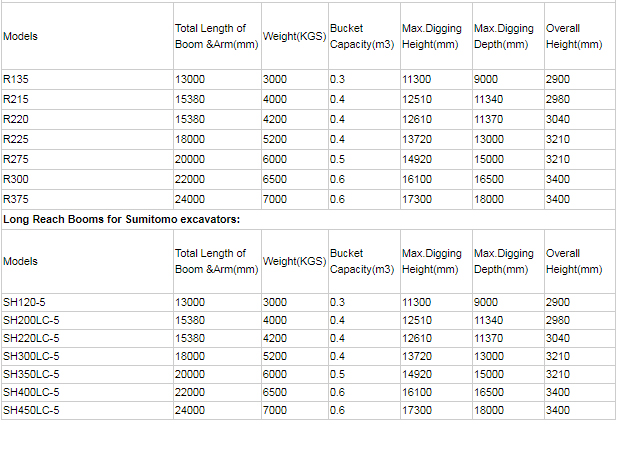The width and height of the screenshot is (620, 456).
Task: Select SH220LC-5 digging depth 11370
Action: [x=489, y=338]
